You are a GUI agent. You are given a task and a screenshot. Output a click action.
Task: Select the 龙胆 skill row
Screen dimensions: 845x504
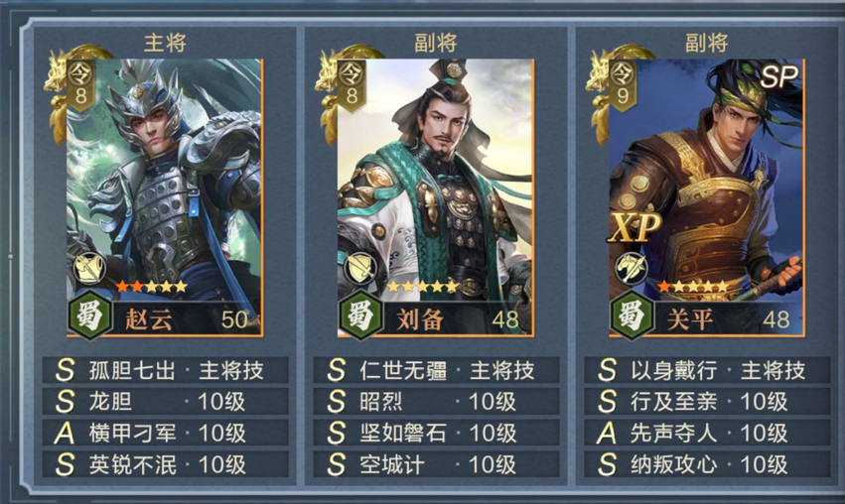166,402
